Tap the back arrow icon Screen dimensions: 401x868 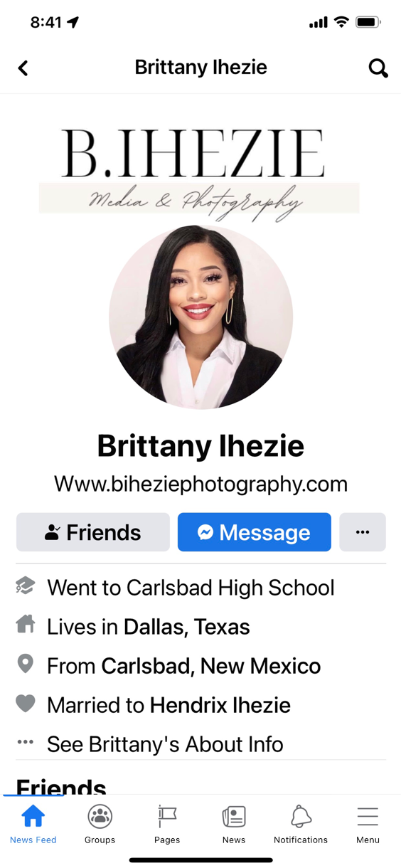(x=23, y=68)
